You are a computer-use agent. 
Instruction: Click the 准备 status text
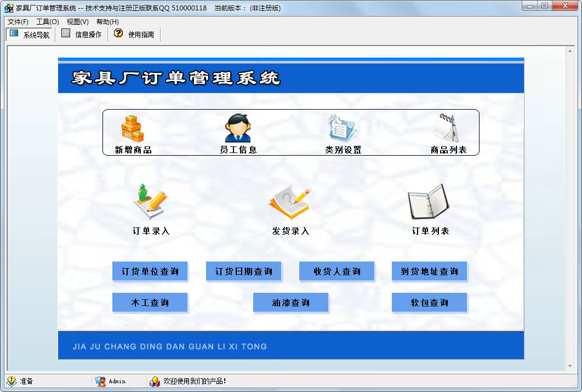coord(26,381)
